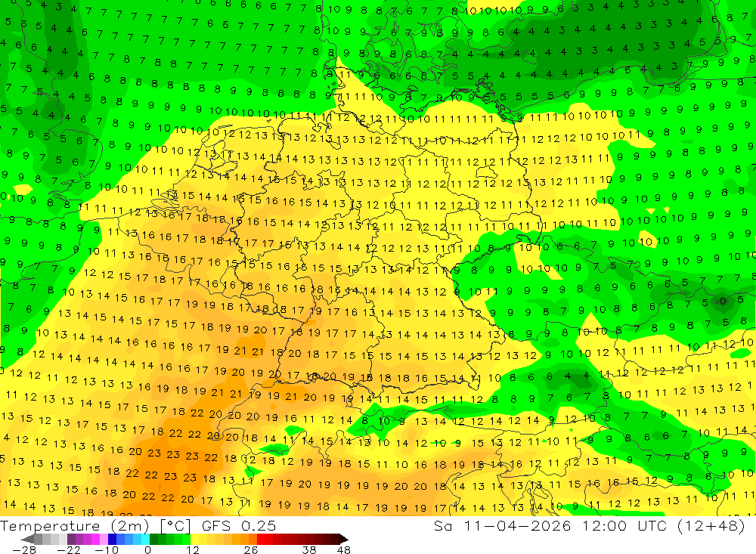Click the "0" label under the color scale
This screenshot has width=756, height=554.
pos(147,549)
